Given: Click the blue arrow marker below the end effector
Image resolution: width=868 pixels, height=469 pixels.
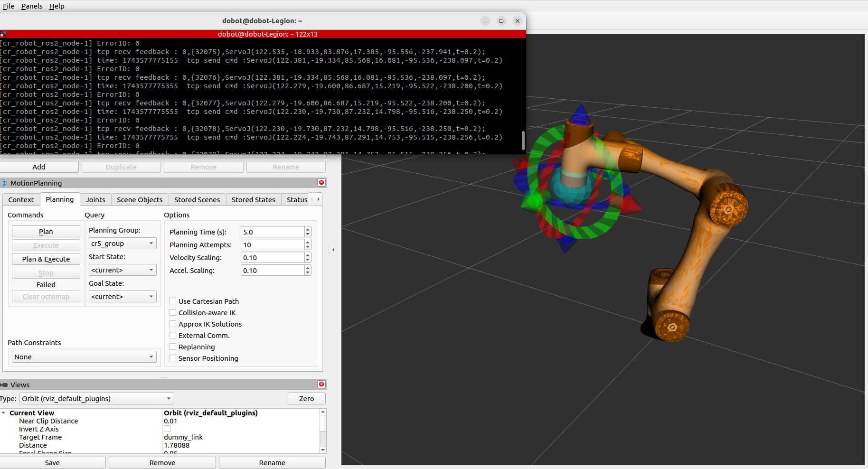Looking at the screenshot, I should (565, 242).
